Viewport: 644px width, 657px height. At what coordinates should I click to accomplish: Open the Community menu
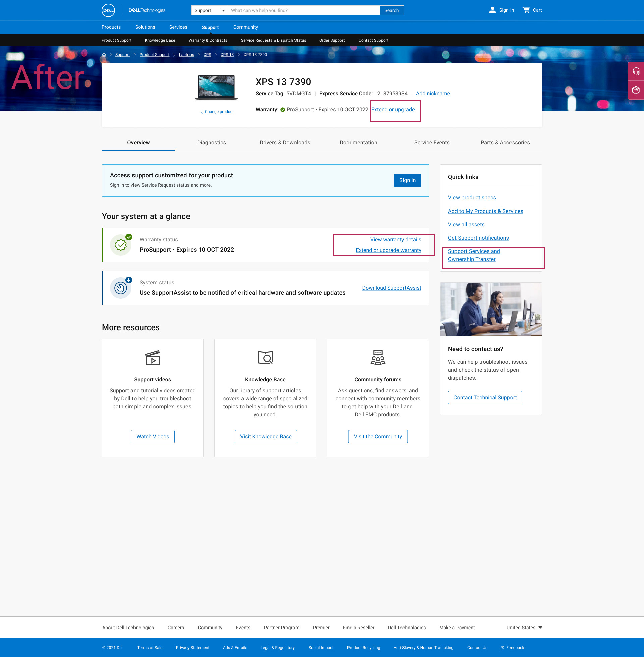coord(246,27)
